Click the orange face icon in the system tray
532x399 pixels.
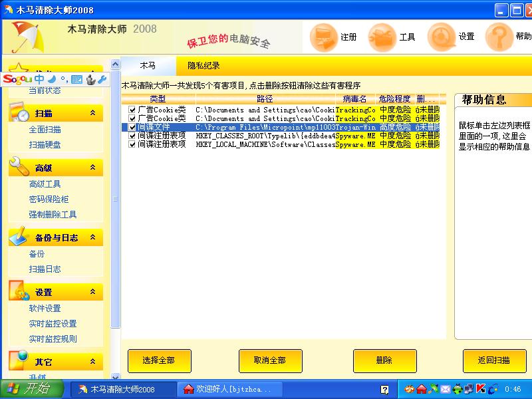click(410, 389)
